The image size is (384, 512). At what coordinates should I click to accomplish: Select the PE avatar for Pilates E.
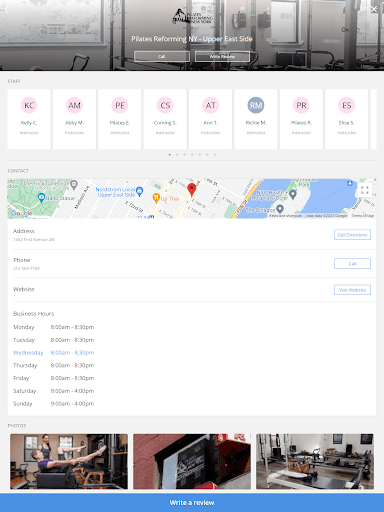point(120,105)
